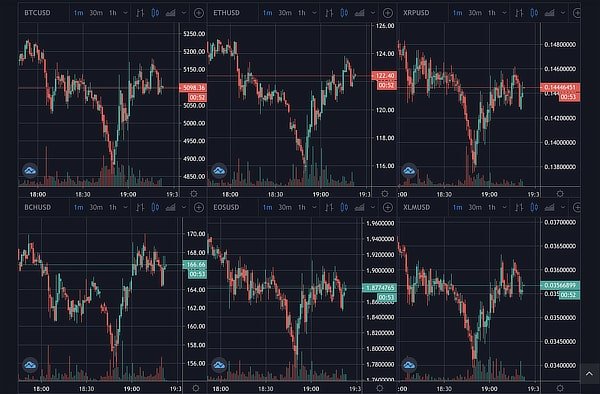Select bar chart style in ETHUSD panel
This screenshot has height=394, width=600.
click(329, 13)
